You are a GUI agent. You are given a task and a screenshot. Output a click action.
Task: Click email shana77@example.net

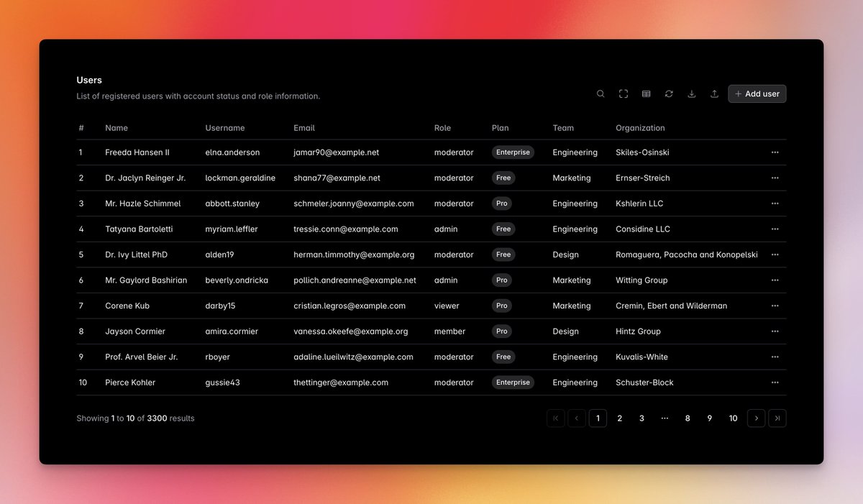(x=337, y=178)
